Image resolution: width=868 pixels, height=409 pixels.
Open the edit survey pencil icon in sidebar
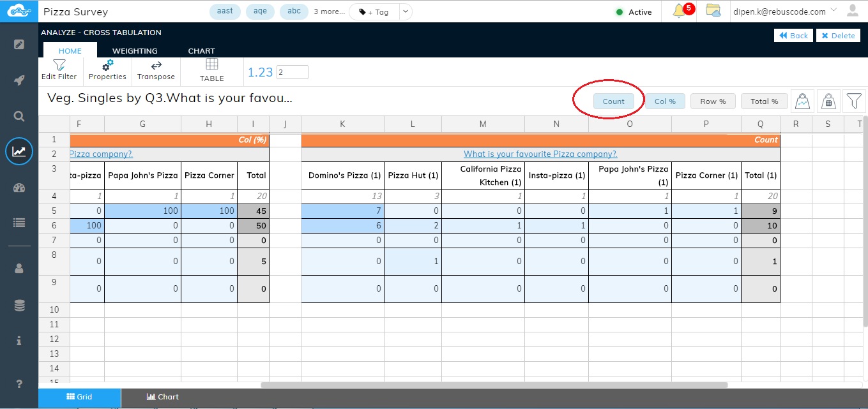(x=19, y=45)
